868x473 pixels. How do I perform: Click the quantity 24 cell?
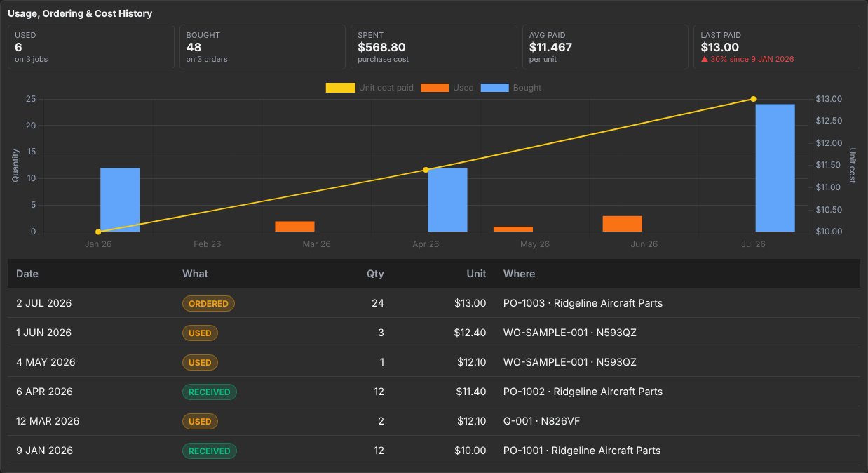pos(378,303)
